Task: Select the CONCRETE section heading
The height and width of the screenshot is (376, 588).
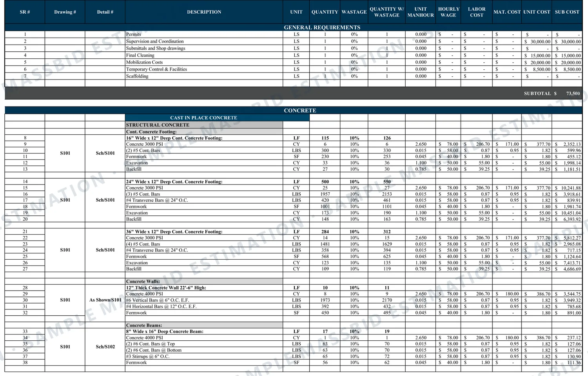Action: [x=300, y=110]
